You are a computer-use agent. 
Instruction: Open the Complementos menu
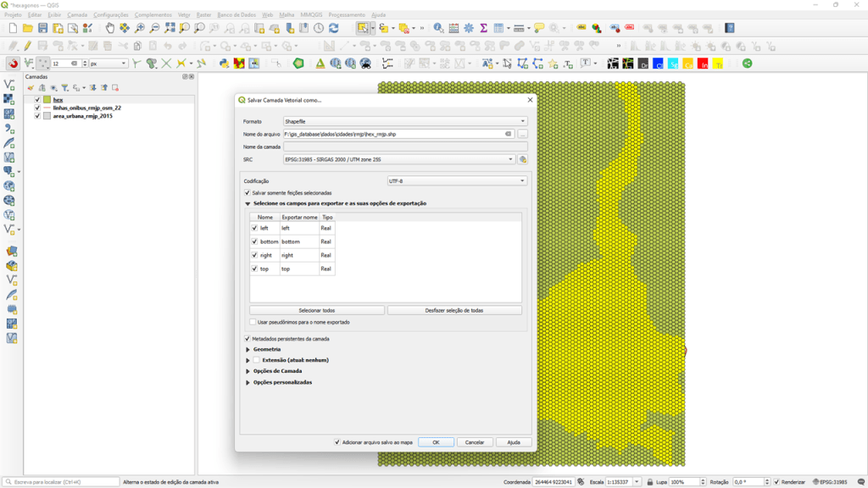pyautogui.click(x=153, y=15)
